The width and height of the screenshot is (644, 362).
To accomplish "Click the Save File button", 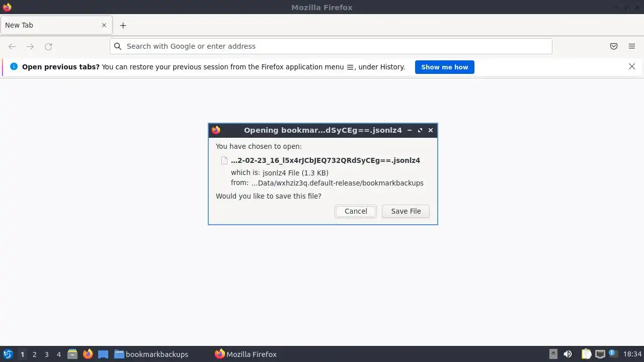I will (406, 211).
